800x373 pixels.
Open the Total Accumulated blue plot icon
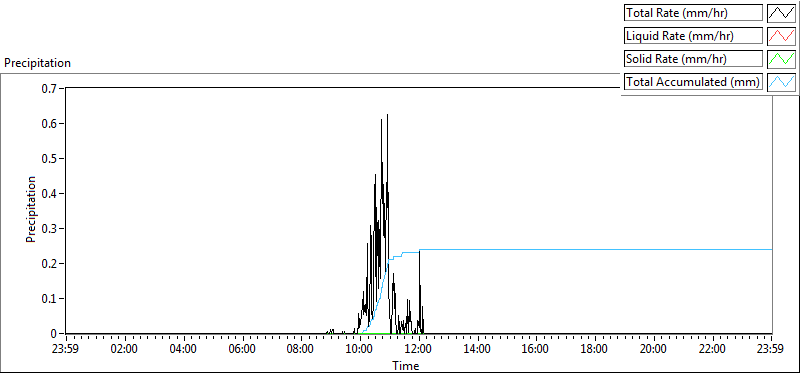tap(781, 81)
